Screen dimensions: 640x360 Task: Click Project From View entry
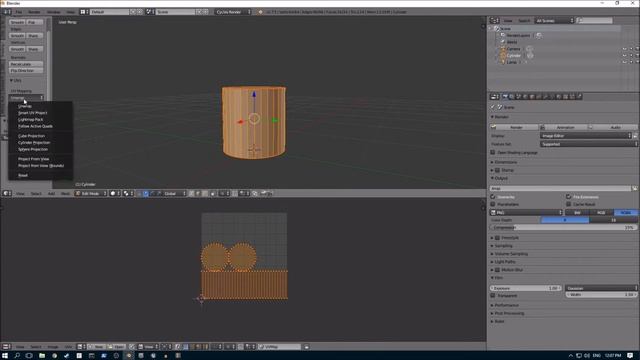33,159
